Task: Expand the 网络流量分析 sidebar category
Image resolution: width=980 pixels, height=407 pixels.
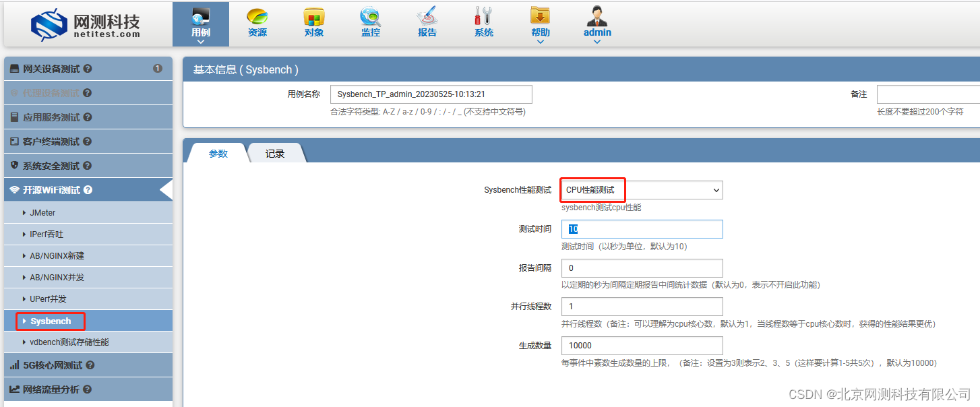Action: pos(88,389)
